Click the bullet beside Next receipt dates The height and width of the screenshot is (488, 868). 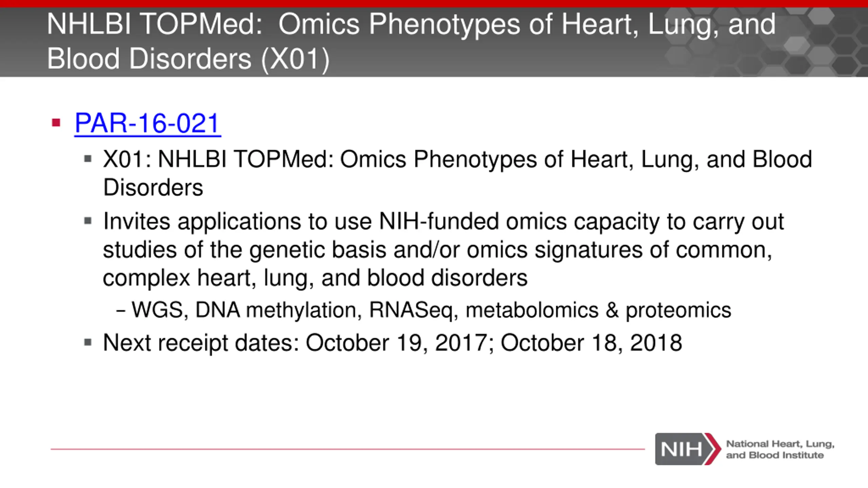click(88, 342)
